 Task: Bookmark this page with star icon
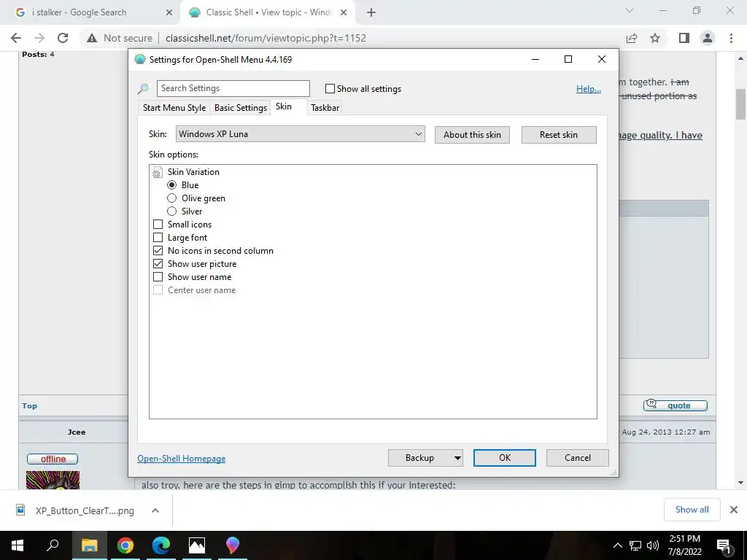[x=655, y=38]
